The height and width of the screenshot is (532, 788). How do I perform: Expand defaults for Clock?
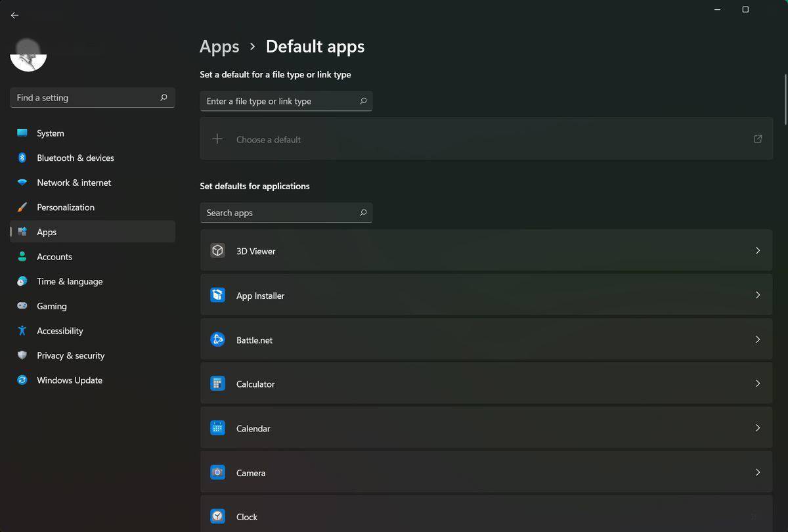click(486, 517)
